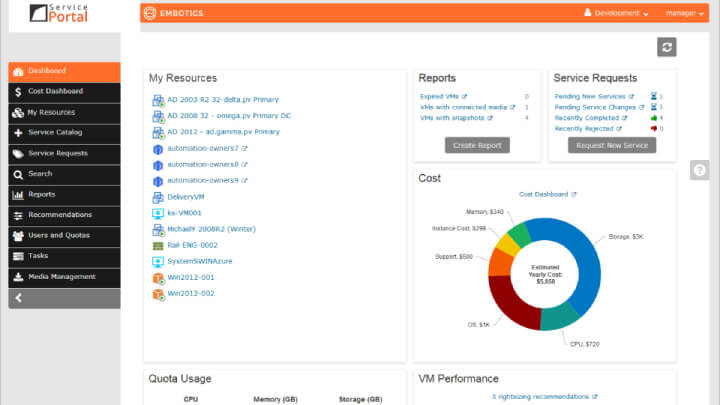
Task: Open the manager account dropdown
Action: 685,13
